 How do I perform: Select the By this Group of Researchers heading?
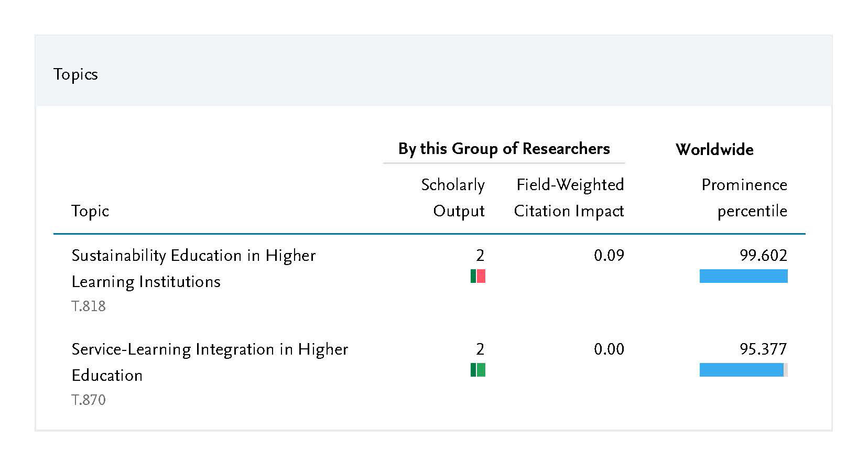(x=504, y=149)
